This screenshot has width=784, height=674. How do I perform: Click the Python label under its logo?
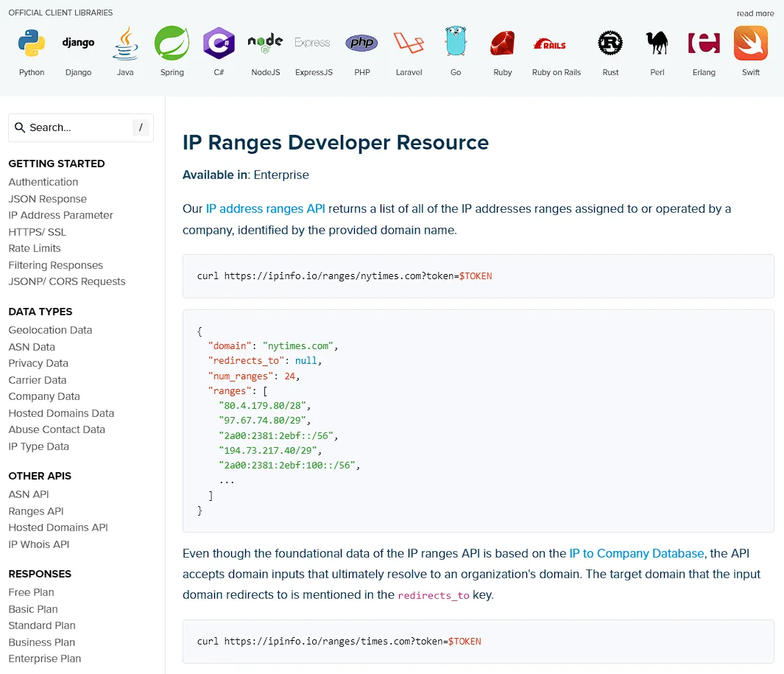point(32,72)
